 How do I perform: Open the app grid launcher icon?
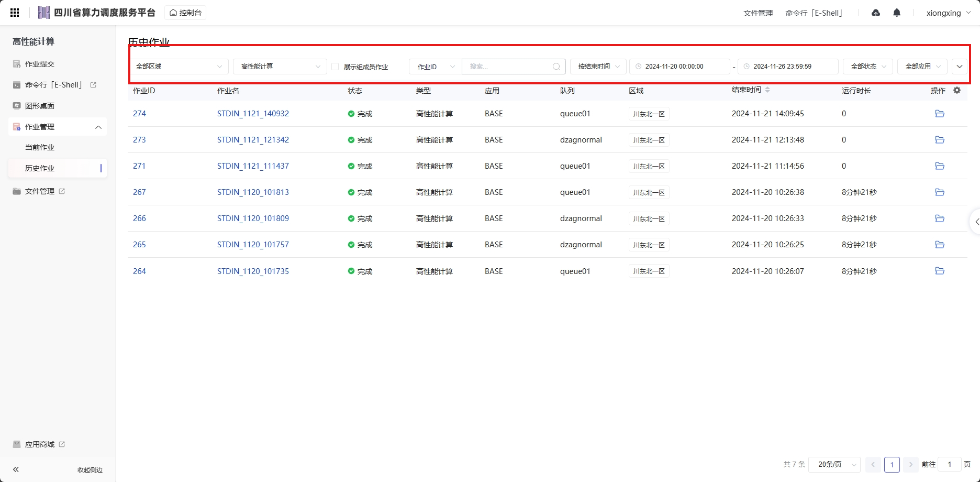pyautogui.click(x=15, y=13)
